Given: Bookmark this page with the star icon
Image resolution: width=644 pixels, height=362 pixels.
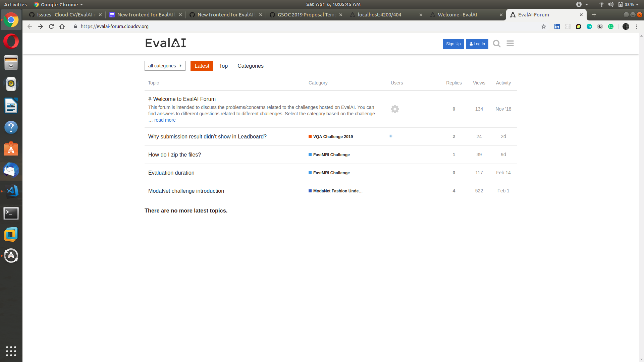Looking at the screenshot, I should coord(544,26).
